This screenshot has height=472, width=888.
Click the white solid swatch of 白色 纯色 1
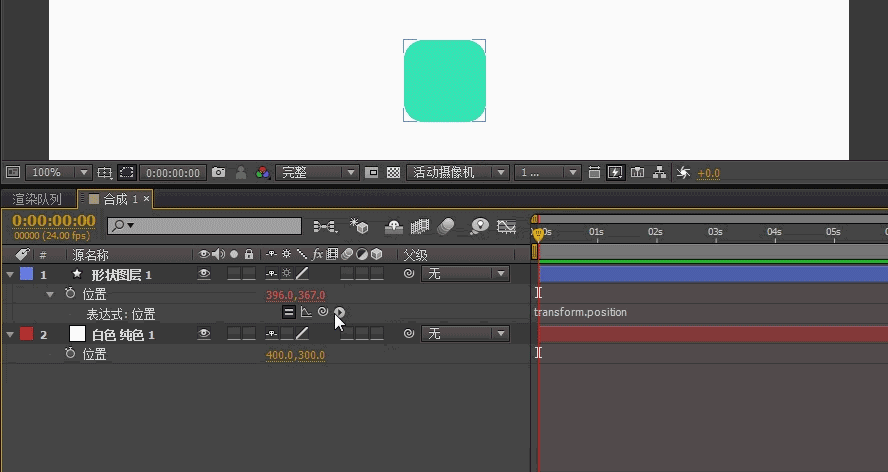77,334
